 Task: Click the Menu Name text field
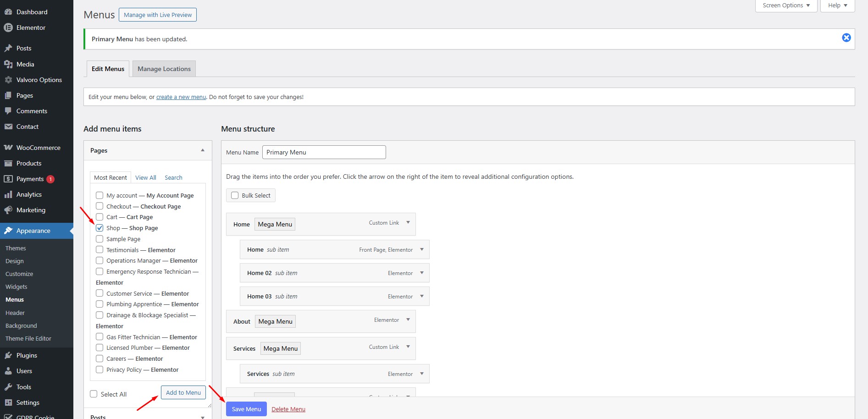324,152
